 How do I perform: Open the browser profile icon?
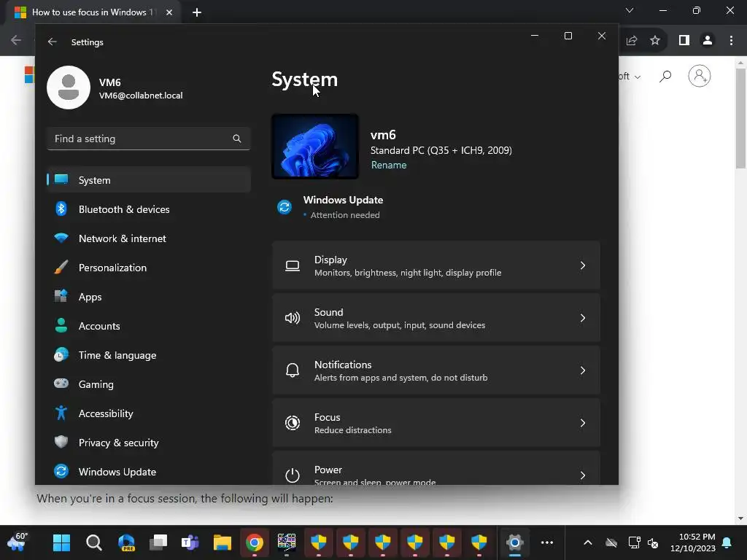(708, 41)
